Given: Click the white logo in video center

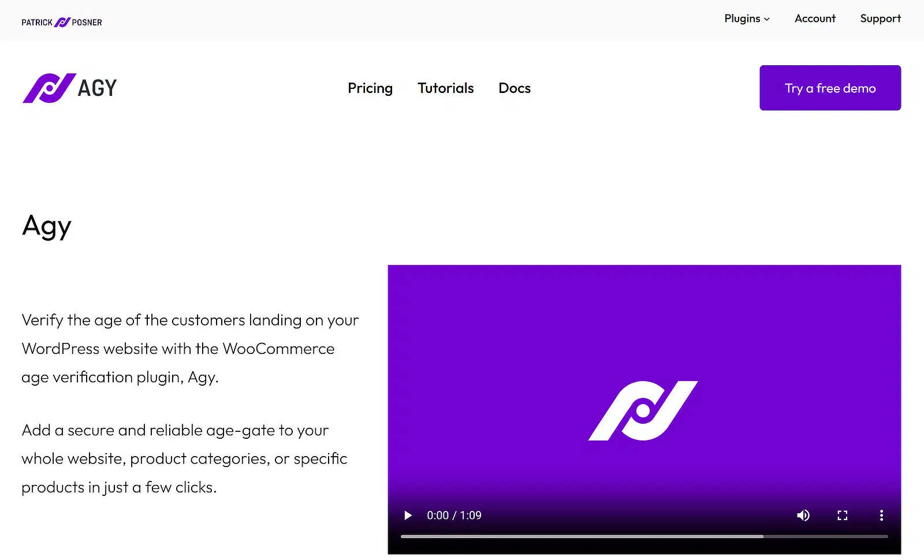Looking at the screenshot, I should point(643,410).
